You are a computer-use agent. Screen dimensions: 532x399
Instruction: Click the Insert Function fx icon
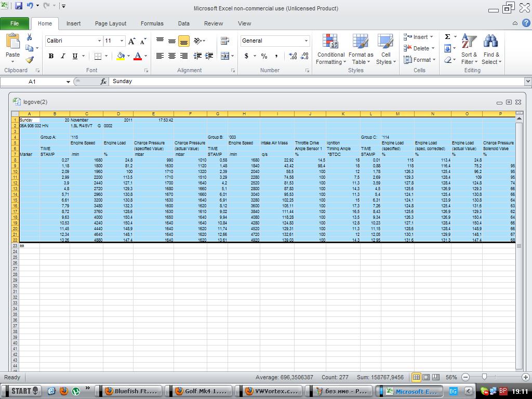[x=103, y=82]
